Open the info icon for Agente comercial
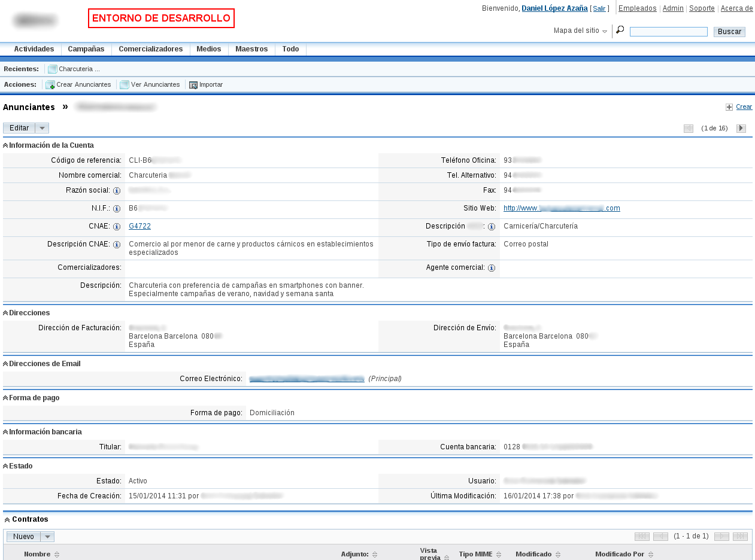This screenshot has width=755, height=560. point(491,267)
